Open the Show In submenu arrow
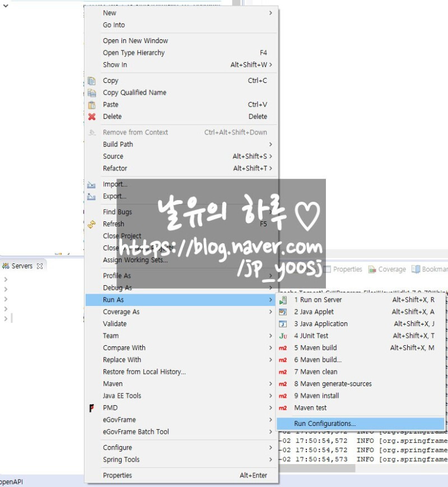 coord(270,64)
